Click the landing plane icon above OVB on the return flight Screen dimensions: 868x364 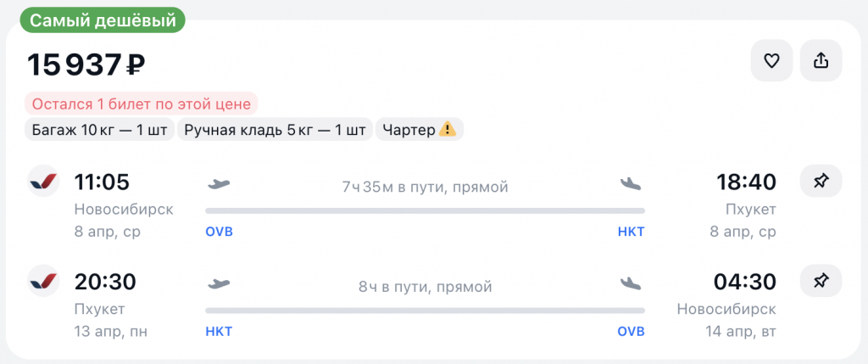click(632, 283)
